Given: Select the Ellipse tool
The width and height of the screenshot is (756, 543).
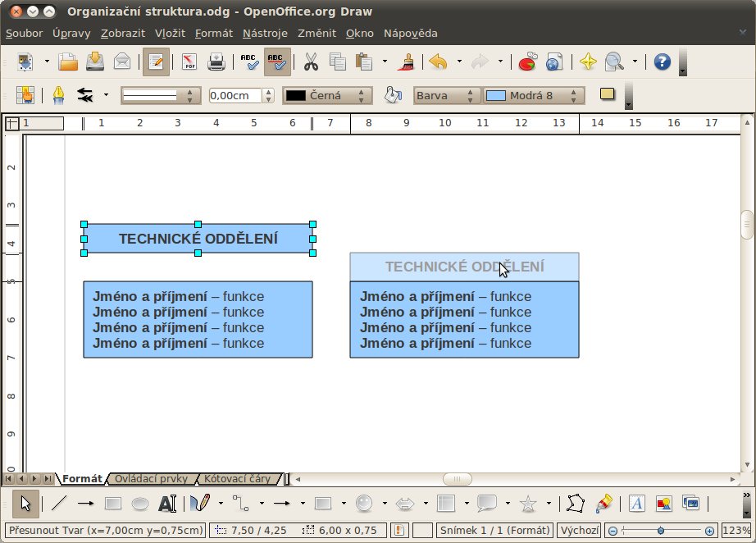Looking at the screenshot, I should point(140,504).
